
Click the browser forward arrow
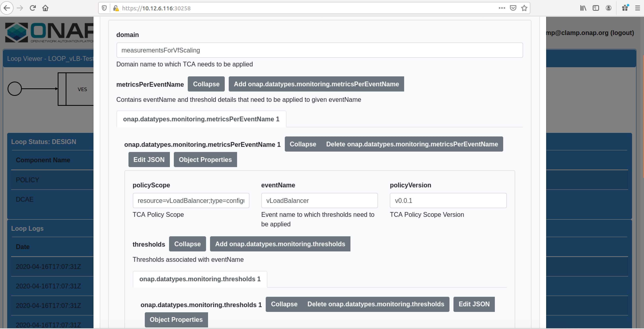[20, 8]
